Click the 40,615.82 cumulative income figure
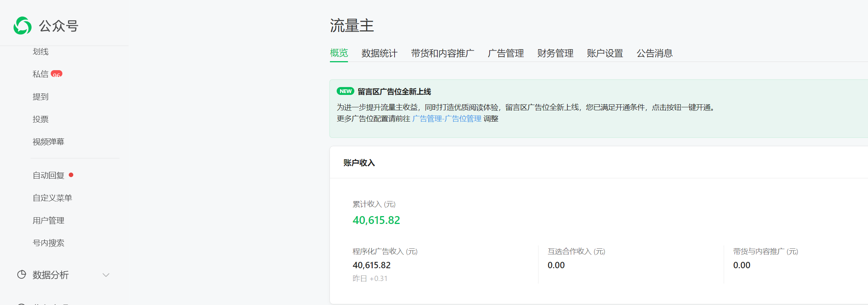 (376, 220)
